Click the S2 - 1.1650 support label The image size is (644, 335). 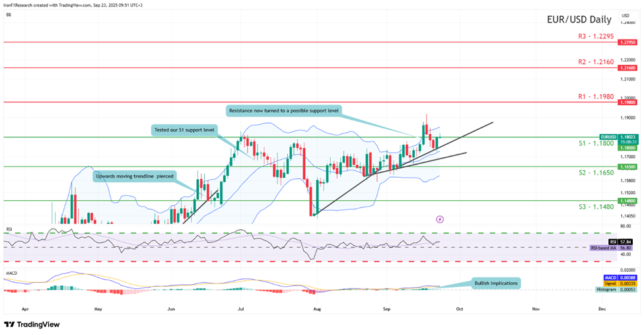[594, 172]
